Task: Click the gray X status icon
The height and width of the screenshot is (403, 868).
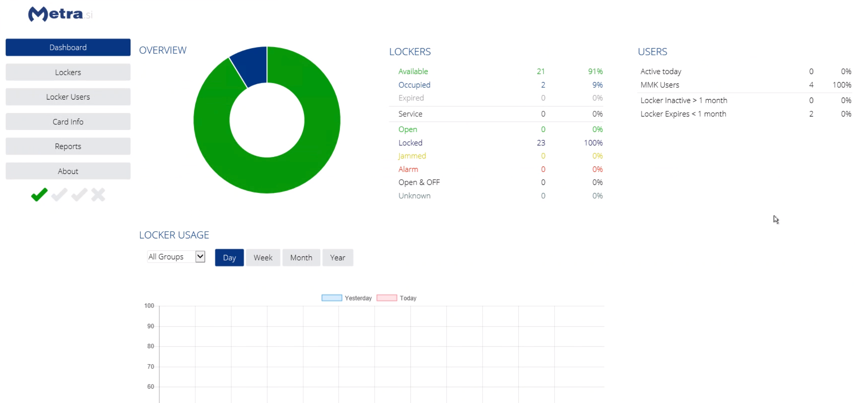Action: click(98, 195)
